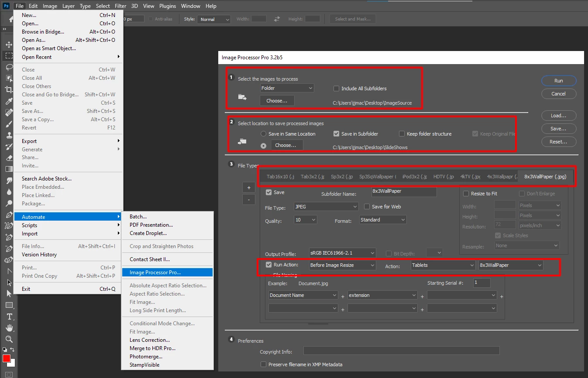Viewport: 588px width, 378px height.
Task: Open the Edit menu
Action: coord(33,6)
